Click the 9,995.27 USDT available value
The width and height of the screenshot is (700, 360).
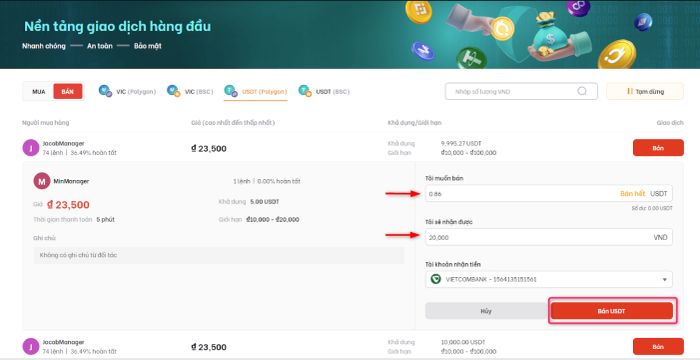point(461,143)
